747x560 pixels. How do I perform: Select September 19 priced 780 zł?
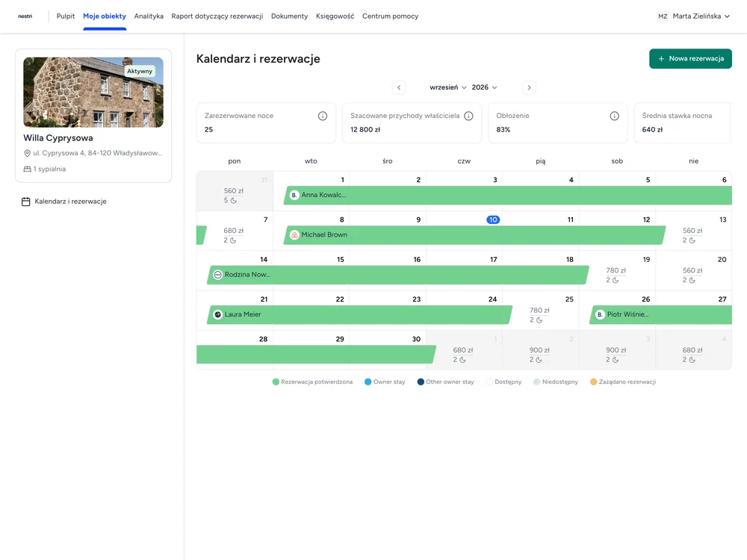coord(618,272)
